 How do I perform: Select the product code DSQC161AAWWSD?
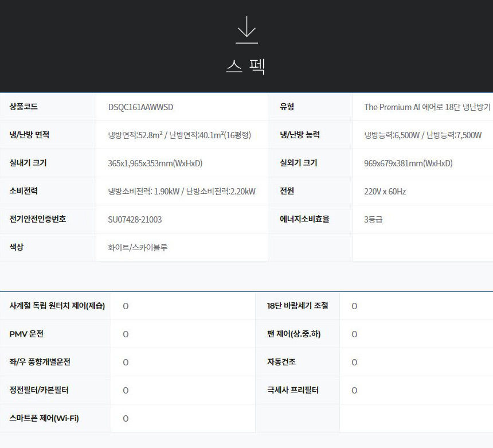(140, 107)
